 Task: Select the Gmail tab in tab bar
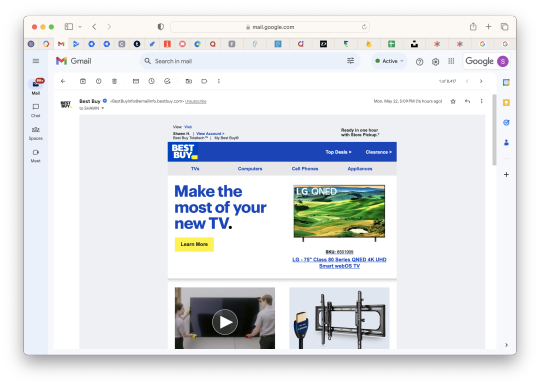61,44
